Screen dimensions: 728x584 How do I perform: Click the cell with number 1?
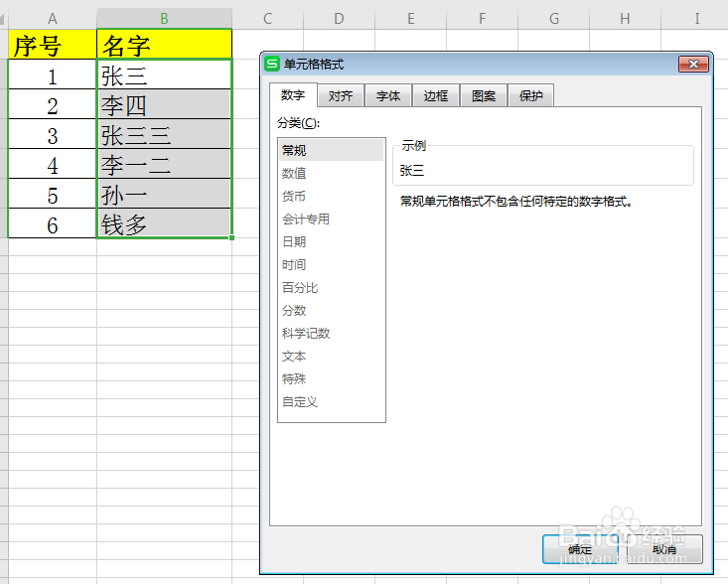point(53,74)
